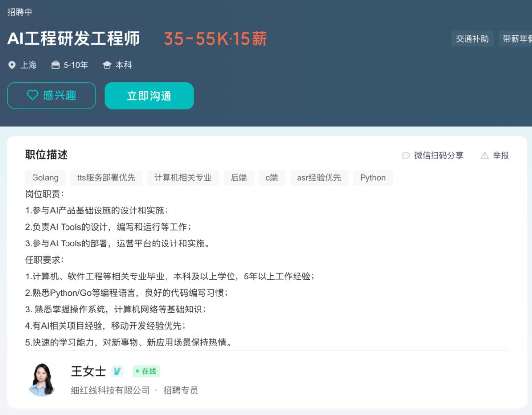Mark the job as 感兴趣
Image resolution: width=532 pixels, height=415 pixels.
tap(51, 95)
